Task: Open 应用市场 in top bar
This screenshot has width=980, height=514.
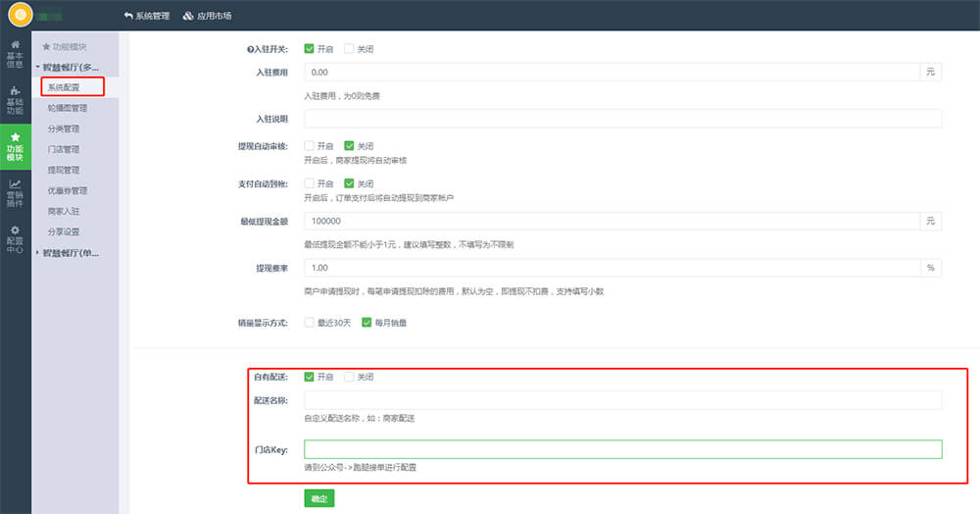Action: (208, 16)
